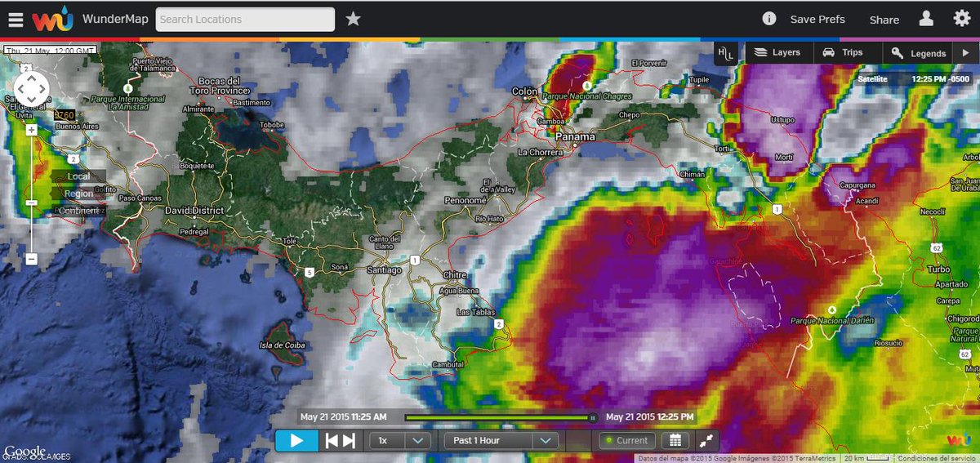Open the hamburger main menu

pos(16,19)
